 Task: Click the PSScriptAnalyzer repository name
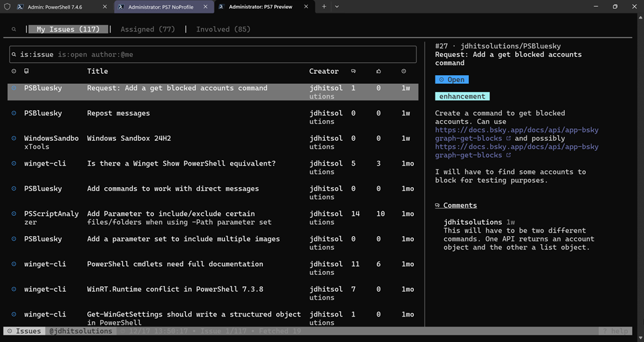pos(52,217)
